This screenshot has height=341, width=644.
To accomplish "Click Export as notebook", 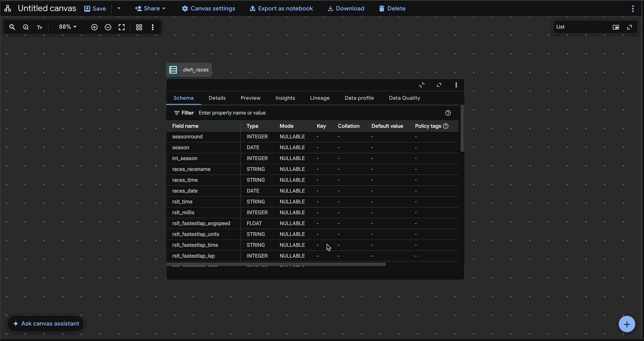I will click(281, 8).
